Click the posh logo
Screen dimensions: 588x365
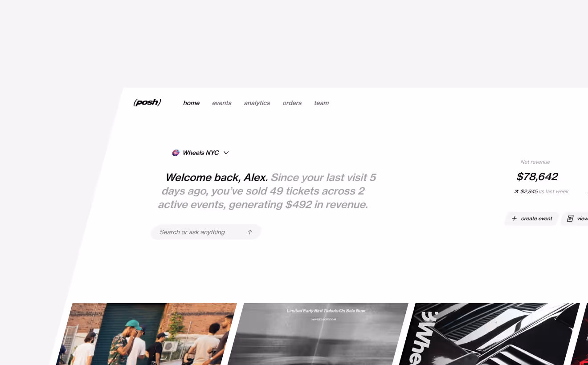pyautogui.click(x=147, y=102)
